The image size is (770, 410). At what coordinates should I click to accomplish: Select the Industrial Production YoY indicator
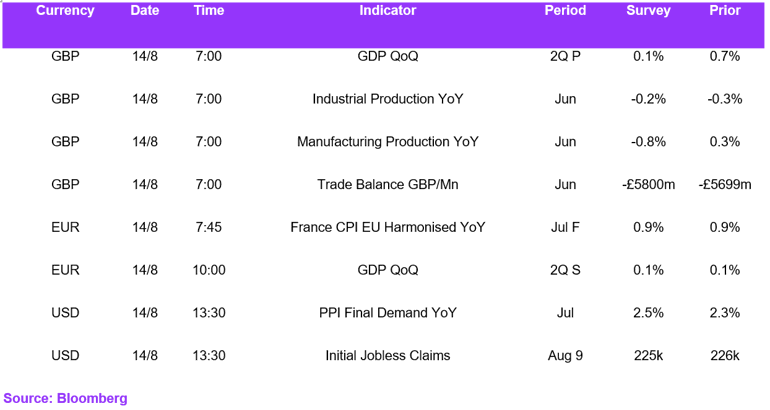click(387, 99)
